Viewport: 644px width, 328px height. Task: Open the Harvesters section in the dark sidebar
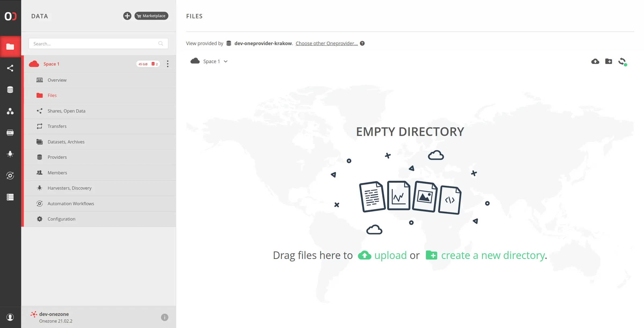[x=10, y=154]
